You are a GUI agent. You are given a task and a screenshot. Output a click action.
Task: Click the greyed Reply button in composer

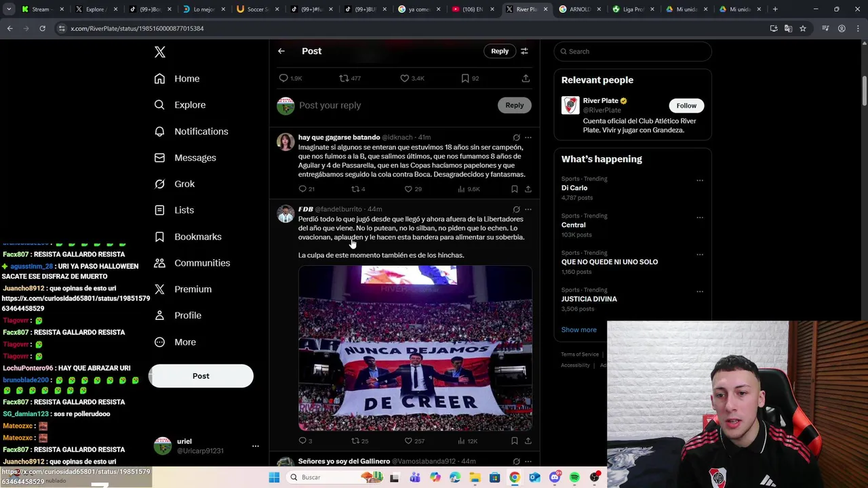click(x=515, y=105)
